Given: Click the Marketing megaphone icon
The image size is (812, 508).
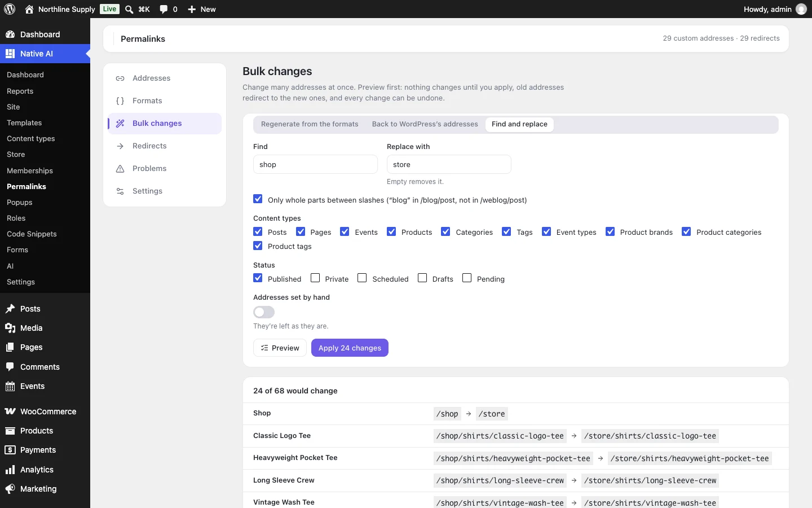Looking at the screenshot, I should coord(10,489).
